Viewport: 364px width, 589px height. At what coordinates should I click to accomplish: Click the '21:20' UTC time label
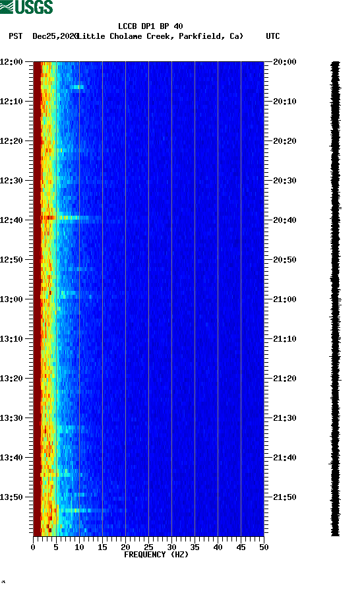click(x=285, y=379)
